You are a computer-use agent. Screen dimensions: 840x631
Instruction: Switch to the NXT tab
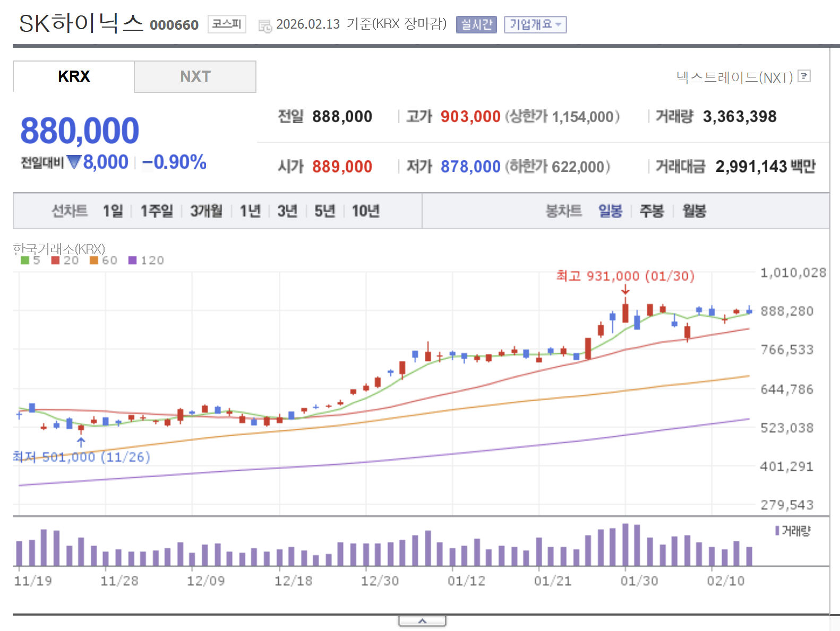click(195, 76)
